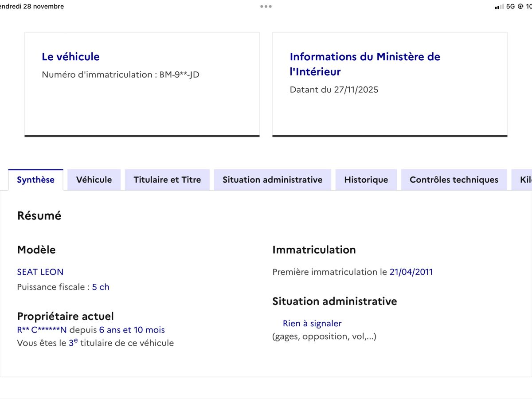Click the first registration date 21/04/2011
This screenshot has width=532, height=399.
(x=411, y=272)
